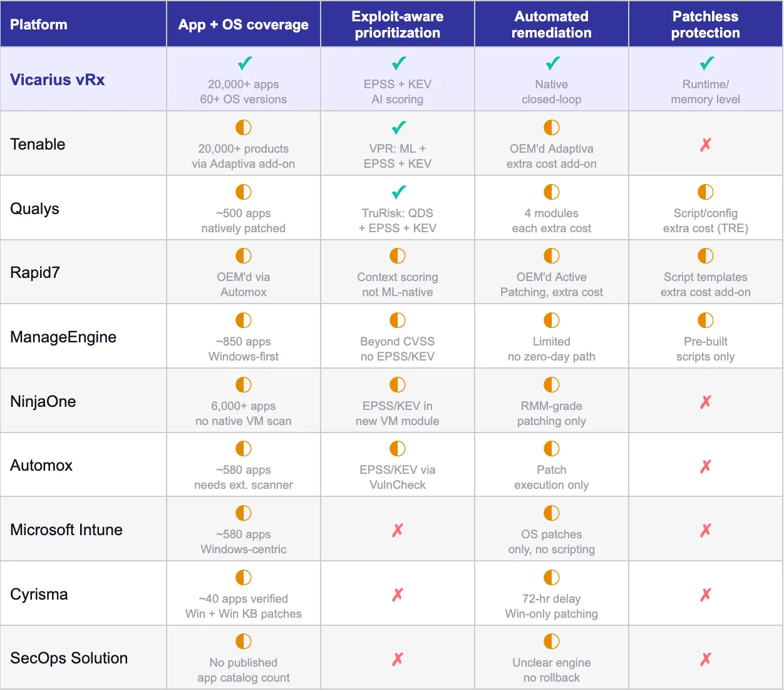Click the red X in SecOps Solution prioritization cell
The width and height of the screenshot is (784, 691).
(x=398, y=658)
